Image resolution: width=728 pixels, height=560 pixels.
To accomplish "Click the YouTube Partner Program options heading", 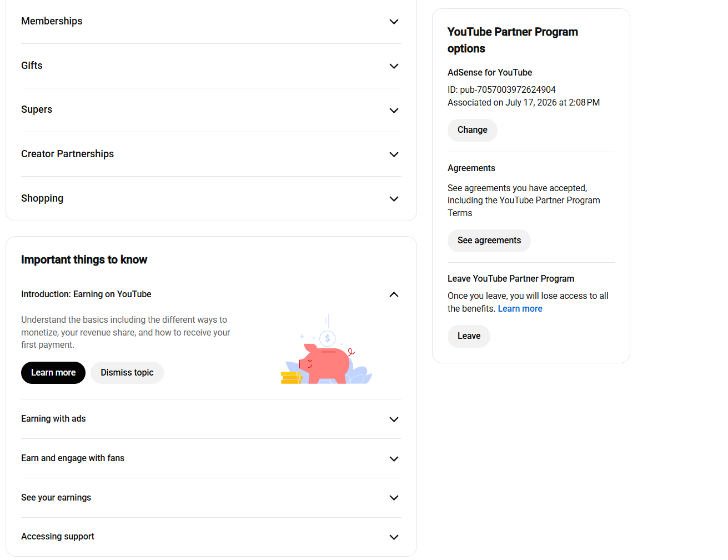I will point(513,40).
